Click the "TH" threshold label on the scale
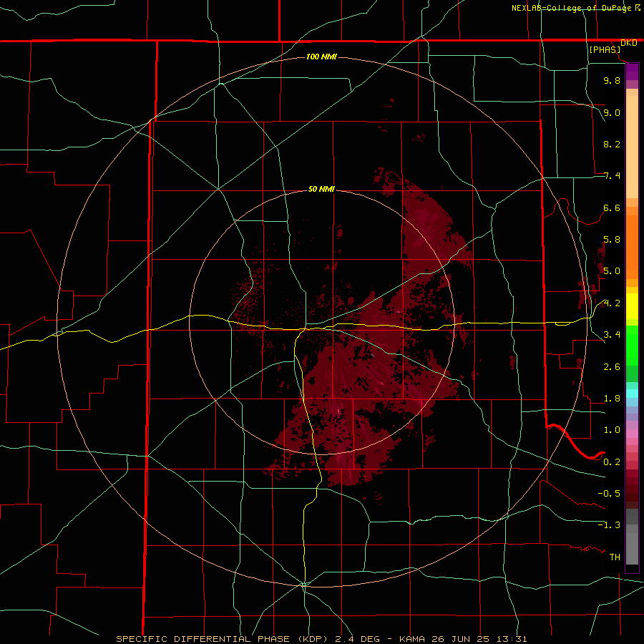 (x=615, y=557)
